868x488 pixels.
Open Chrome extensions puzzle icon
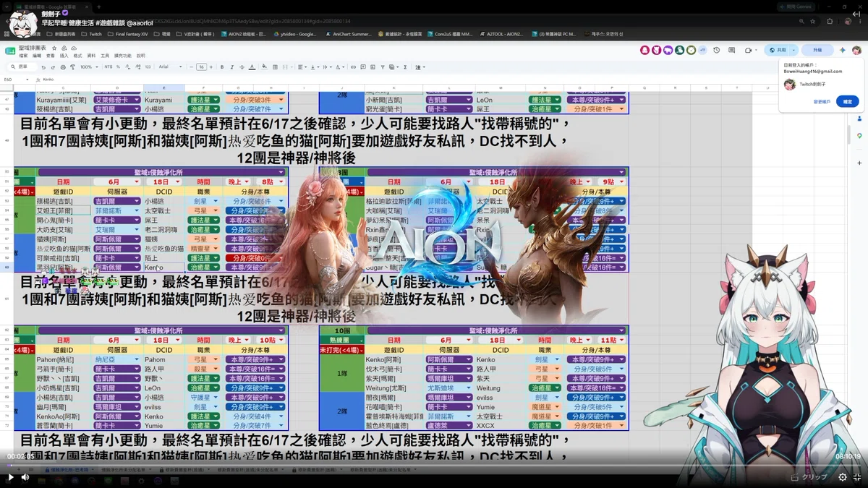point(830,22)
